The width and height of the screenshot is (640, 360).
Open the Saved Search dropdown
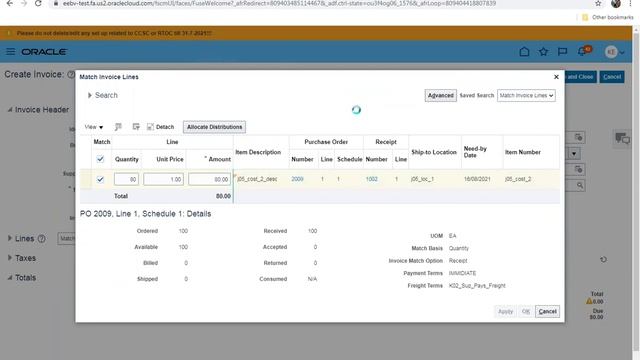tap(526, 96)
